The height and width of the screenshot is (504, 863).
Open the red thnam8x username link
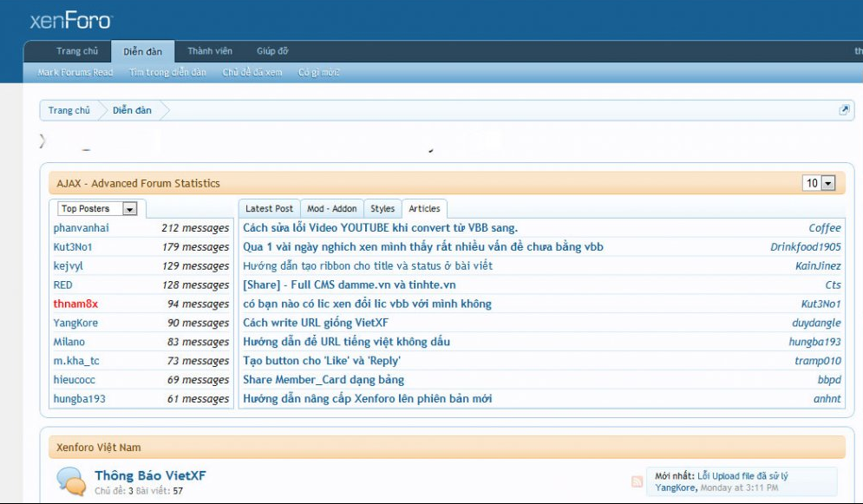click(75, 304)
